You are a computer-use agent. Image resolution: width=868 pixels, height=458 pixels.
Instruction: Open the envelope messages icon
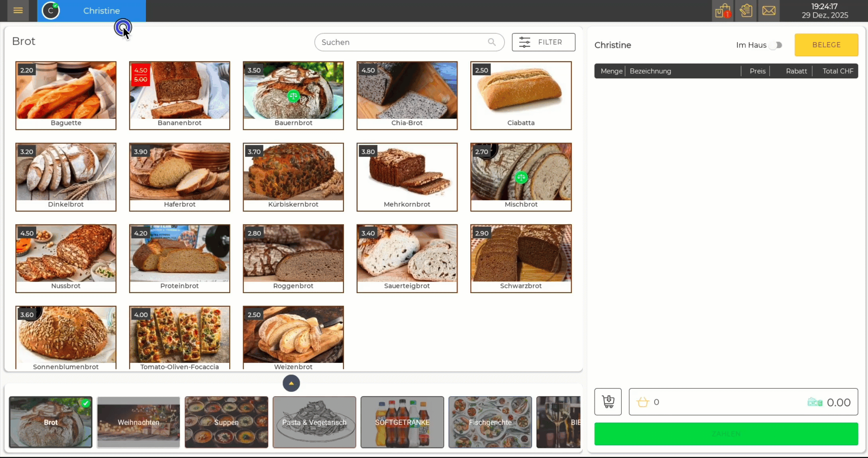coord(769,11)
